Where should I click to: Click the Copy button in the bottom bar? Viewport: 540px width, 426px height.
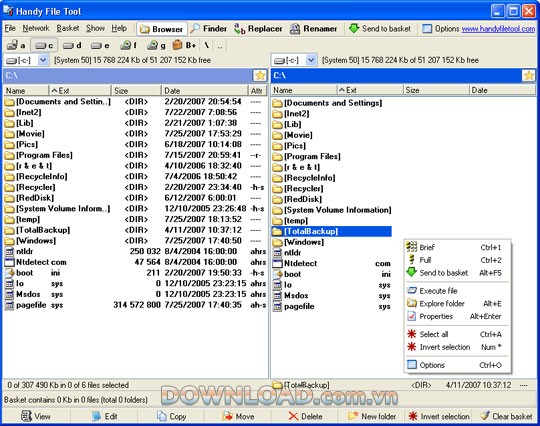(171, 416)
